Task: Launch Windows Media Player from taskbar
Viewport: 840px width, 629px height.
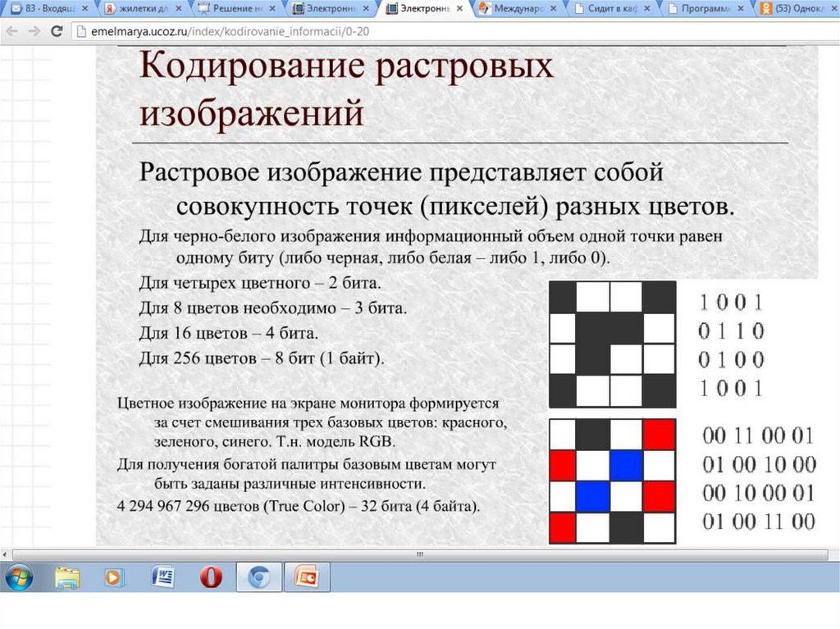Action: pos(113,577)
